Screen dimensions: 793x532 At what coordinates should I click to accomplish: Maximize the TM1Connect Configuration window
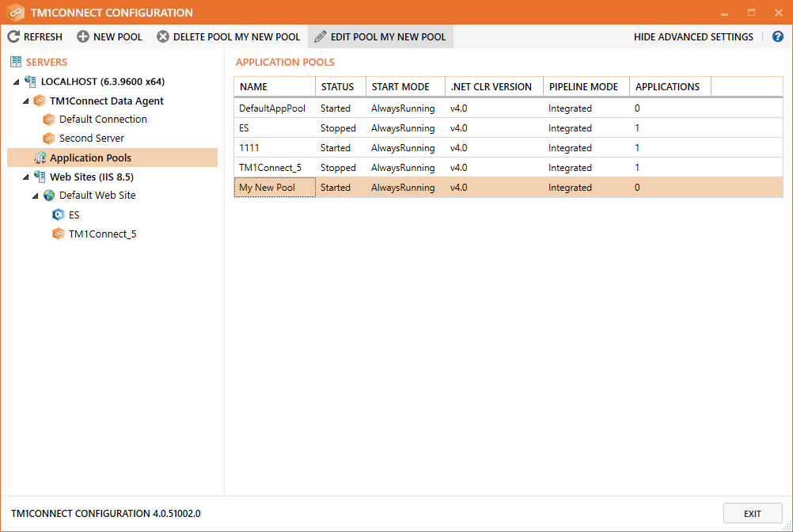click(752, 13)
